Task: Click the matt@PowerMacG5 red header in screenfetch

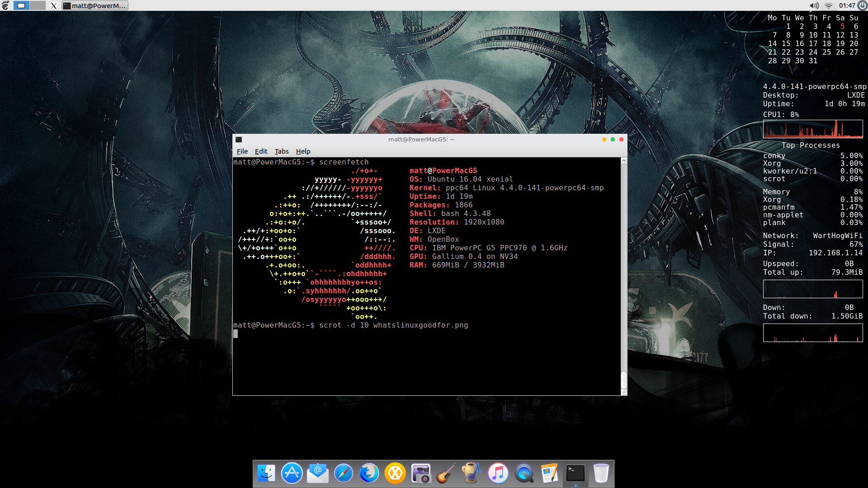Action: click(443, 171)
